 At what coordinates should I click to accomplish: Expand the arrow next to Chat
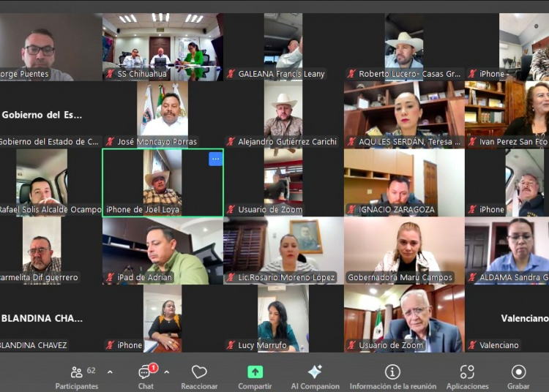[167, 372]
